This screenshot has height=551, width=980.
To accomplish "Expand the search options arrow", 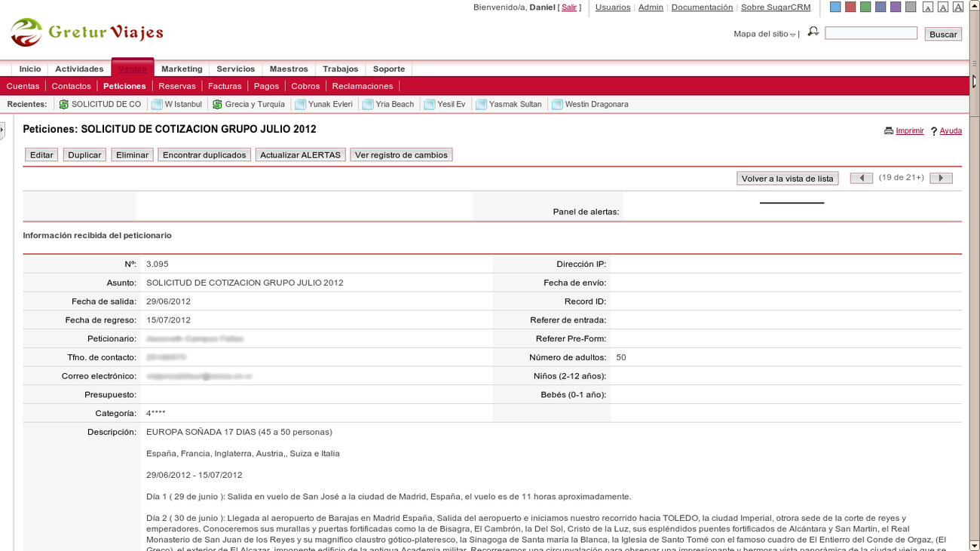I will 816,35.
